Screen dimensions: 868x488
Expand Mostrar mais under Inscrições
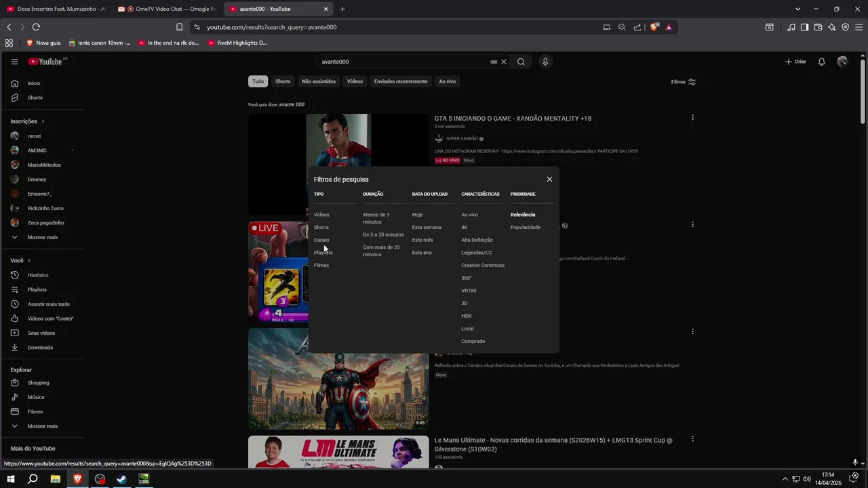(42, 237)
